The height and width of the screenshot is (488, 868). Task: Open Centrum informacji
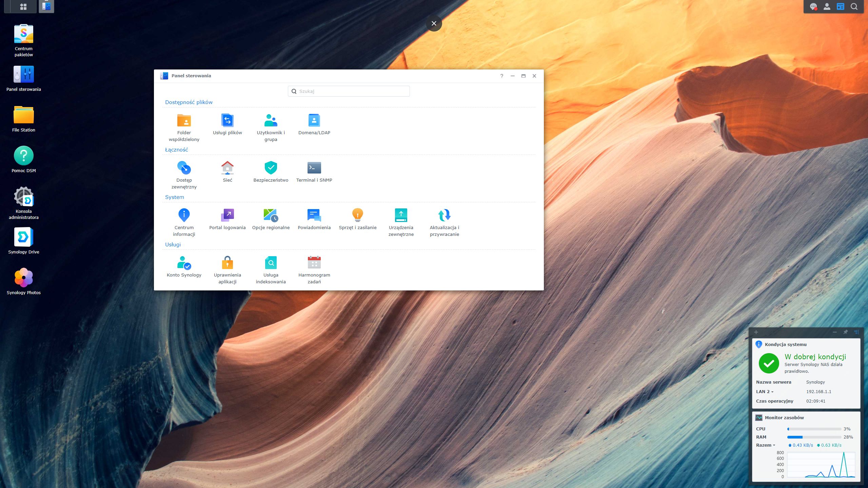point(184,222)
